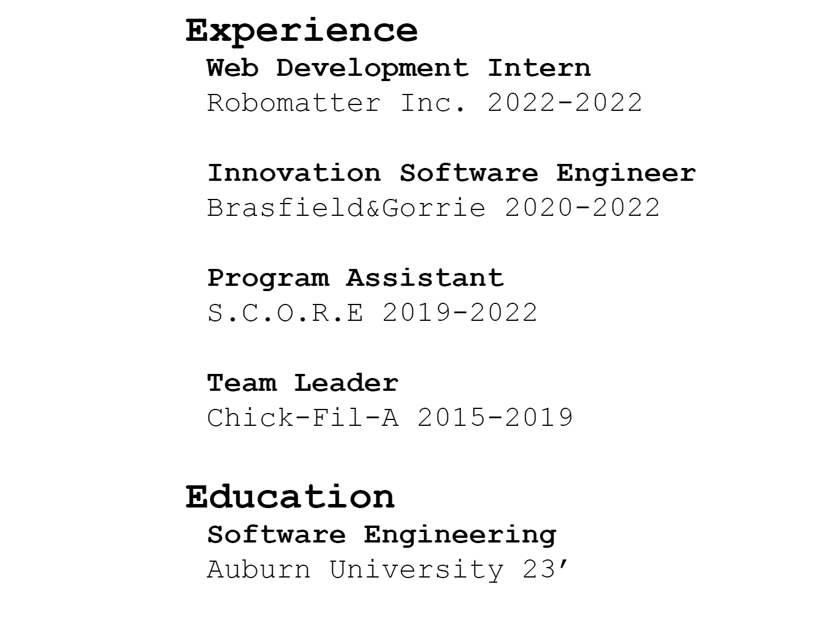
Task: Click the Brasfield&Gorrie 2020-2022 line
Action: (x=434, y=208)
